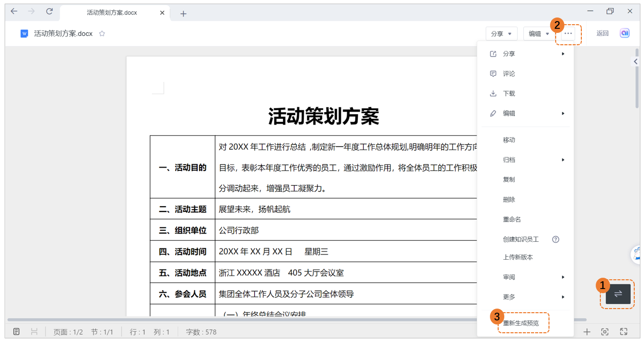Refresh the page with the reload icon
The height and width of the screenshot is (342, 644).
pos(48,11)
